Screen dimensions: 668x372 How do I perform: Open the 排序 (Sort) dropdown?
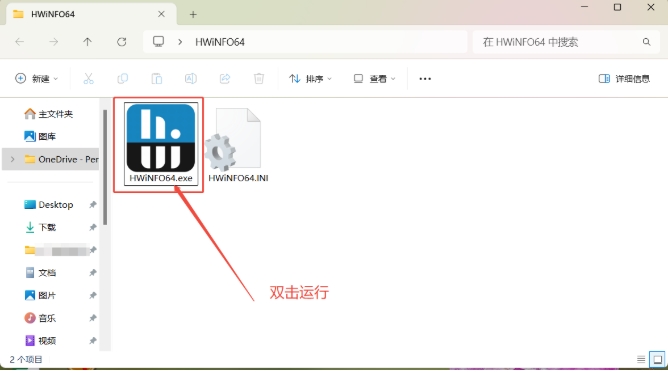click(x=310, y=78)
